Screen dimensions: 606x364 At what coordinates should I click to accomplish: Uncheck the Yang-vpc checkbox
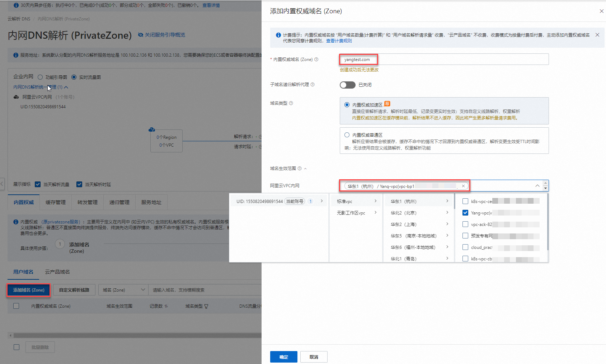[x=465, y=213]
